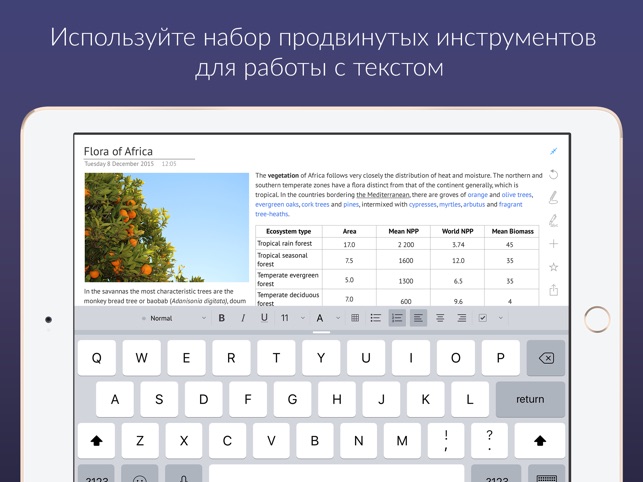643x482 pixels.
Task: Open the 'cypresses' link
Action: point(422,204)
